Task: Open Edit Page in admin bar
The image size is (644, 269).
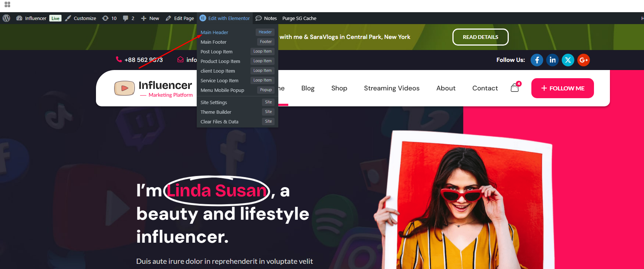Action: [184, 18]
